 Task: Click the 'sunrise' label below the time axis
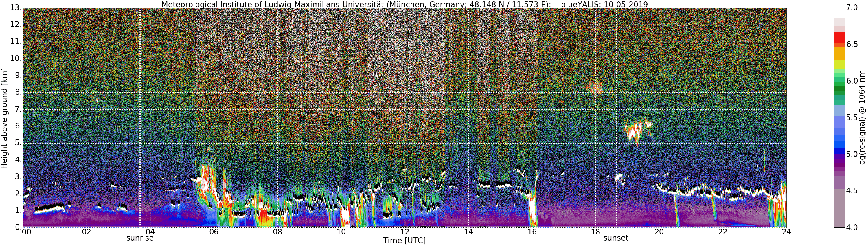pos(140,238)
